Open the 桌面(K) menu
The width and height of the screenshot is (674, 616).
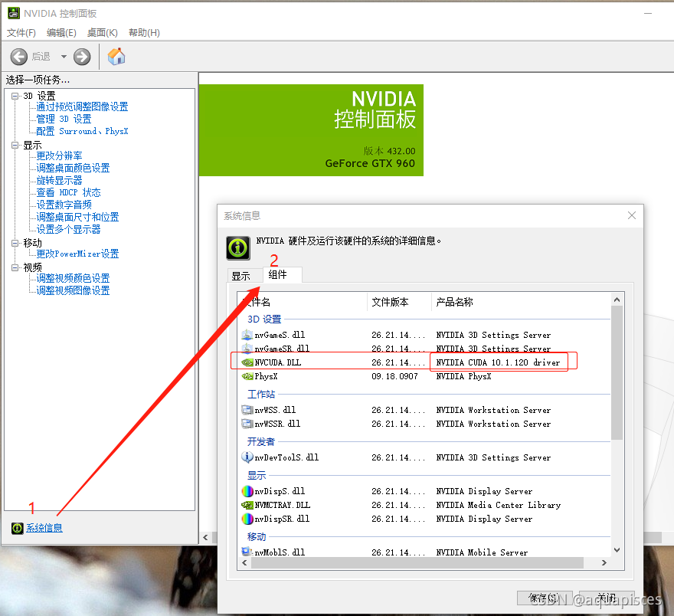click(x=103, y=33)
